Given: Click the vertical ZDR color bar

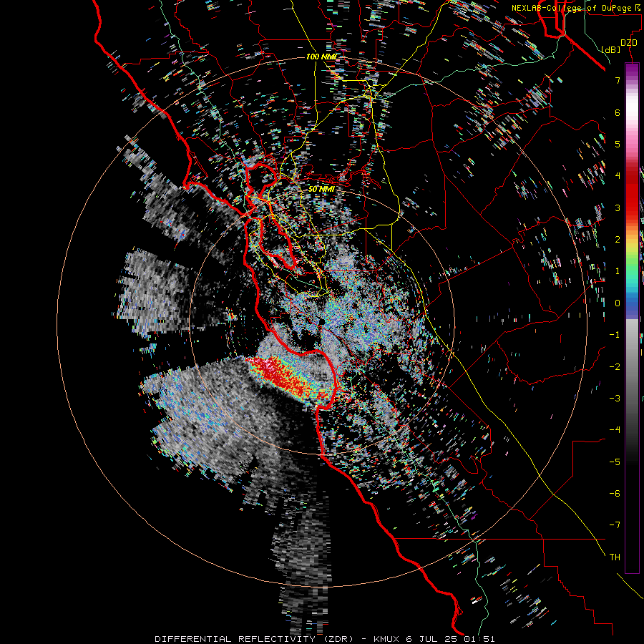Looking at the screenshot, I should [632, 318].
